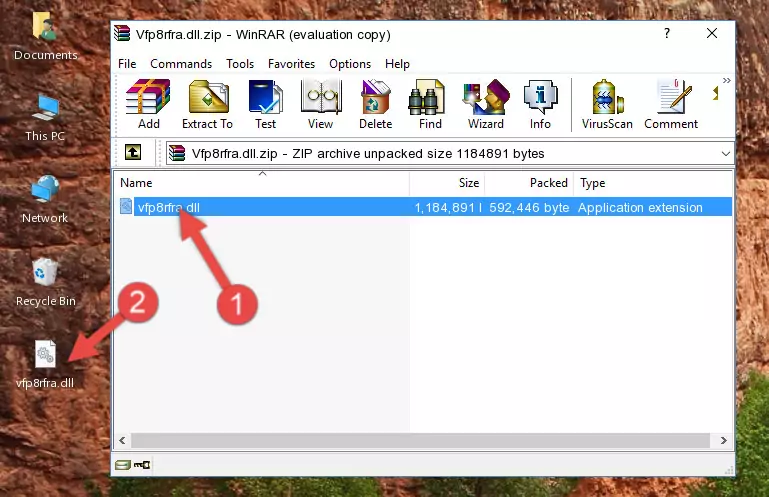Click the title bar help question mark

pos(666,33)
